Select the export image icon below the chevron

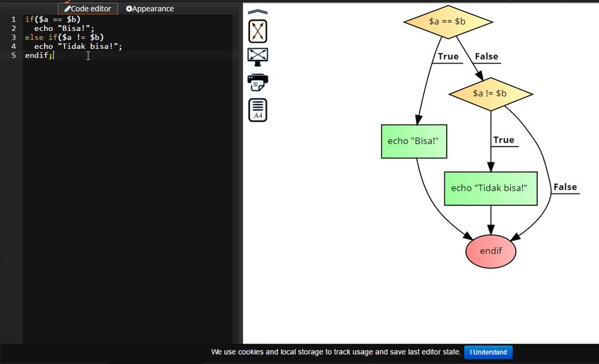coord(256,31)
